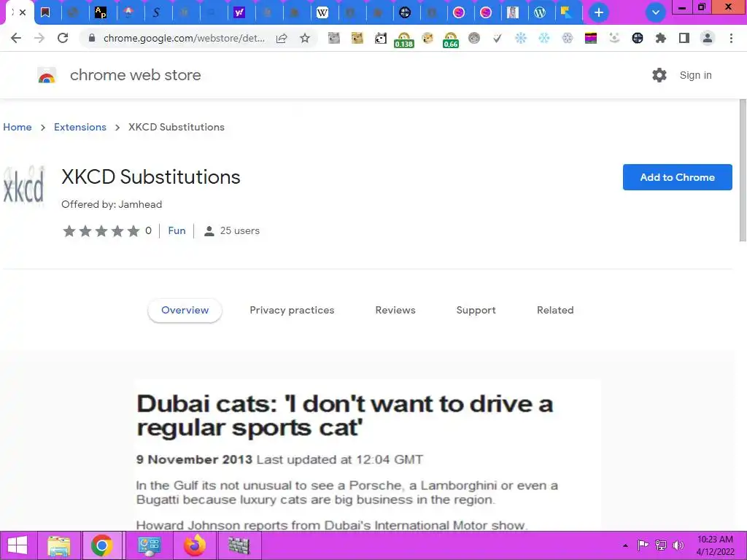747x560 pixels.
Task: Click the smiley face extension icon
Action: coord(614,37)
